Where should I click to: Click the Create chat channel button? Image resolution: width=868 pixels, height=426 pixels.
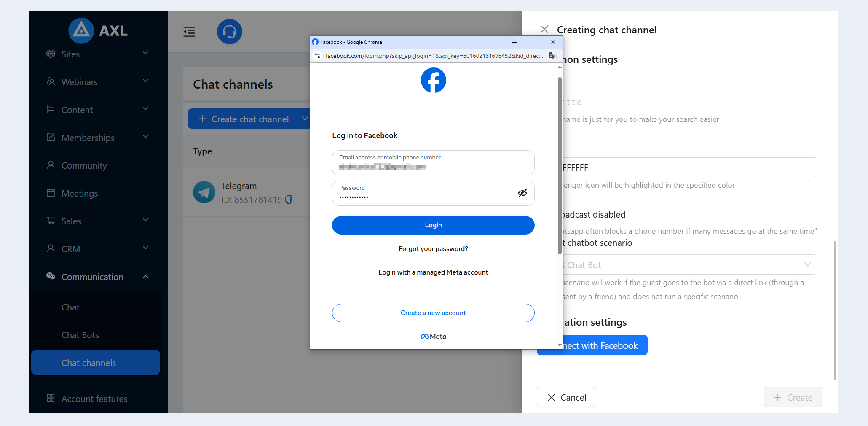244,119
